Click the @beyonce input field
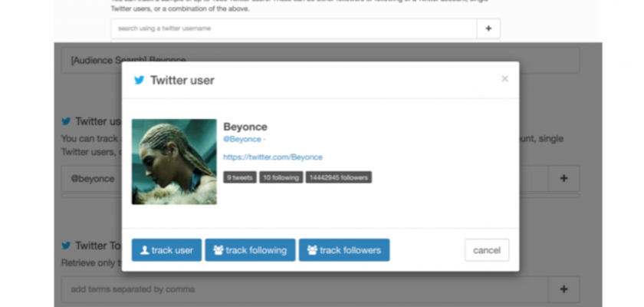Image resolution: width=644 pixels, height=307 pixels. (90, 179)
